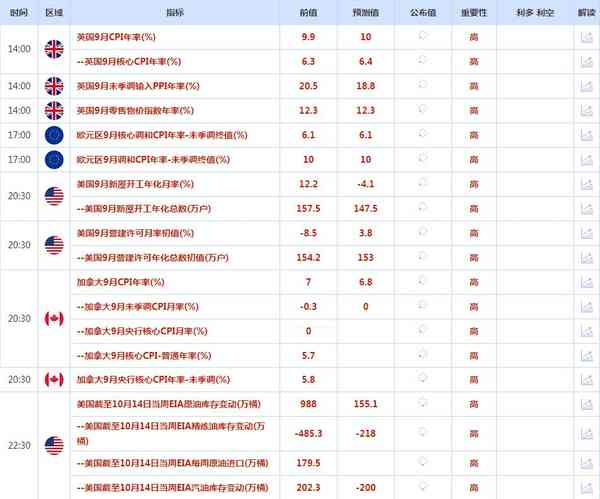Click the 指标 column header
This screenshot has height=499, width=600.
[x=175, y=13]
